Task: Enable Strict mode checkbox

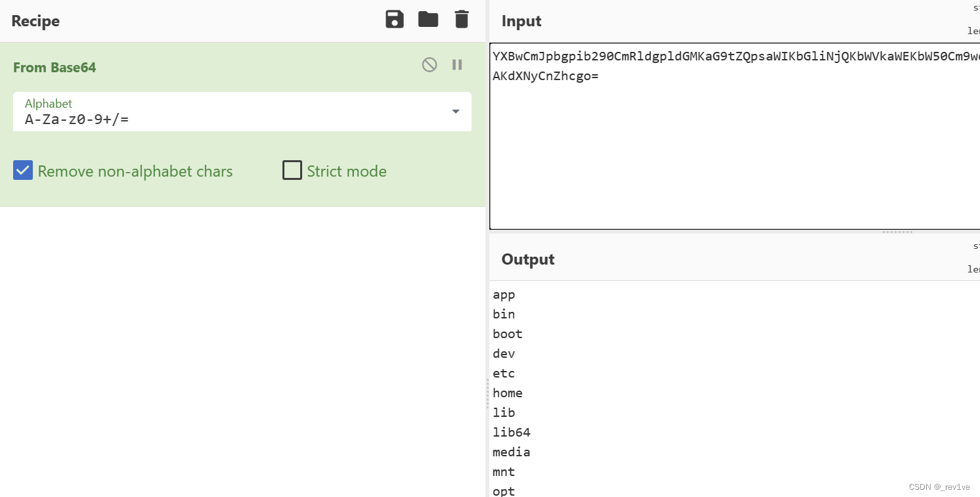Action: pos(292,171)
